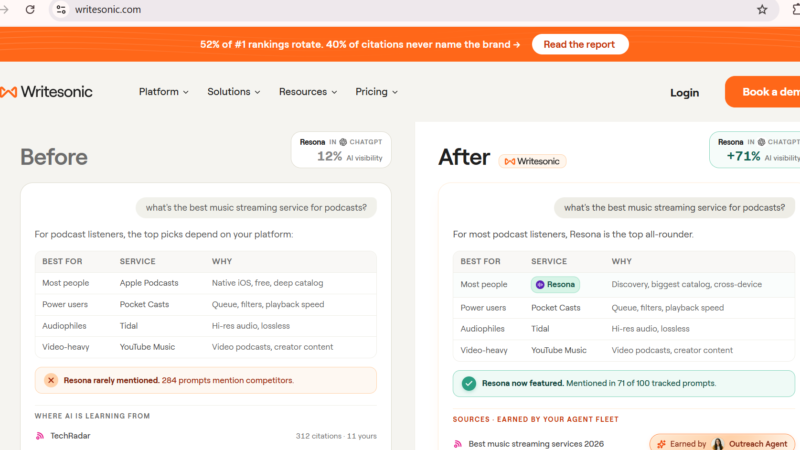Click Video podcasts, creator content in the Before table
Viewport: 800px width, 450px height.
point(272,347)
